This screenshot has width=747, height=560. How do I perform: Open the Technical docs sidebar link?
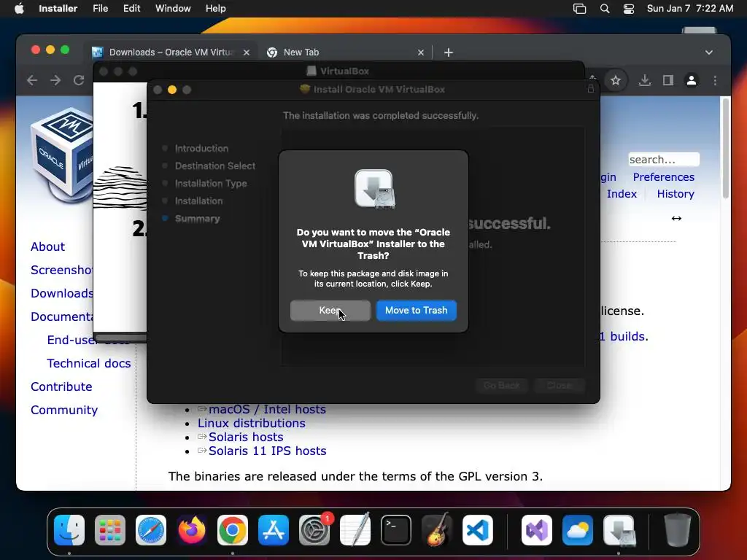tap(88, 363)
